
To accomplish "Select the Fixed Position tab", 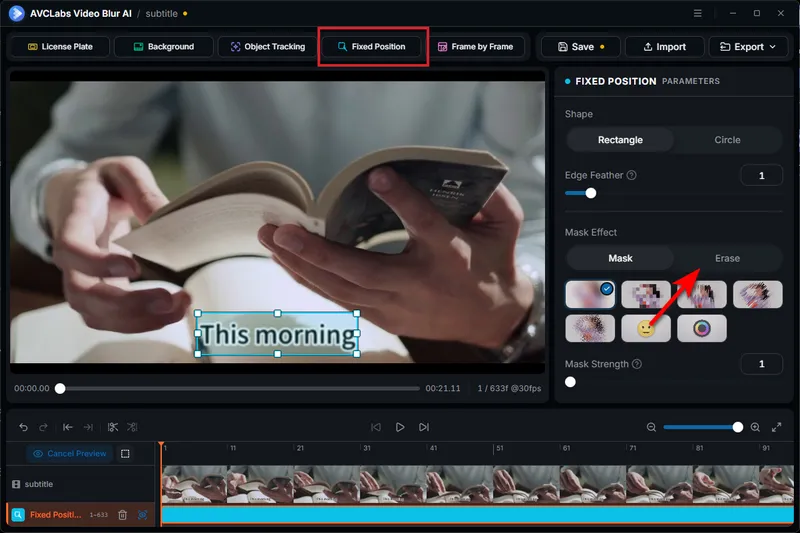I will (371, 46).
